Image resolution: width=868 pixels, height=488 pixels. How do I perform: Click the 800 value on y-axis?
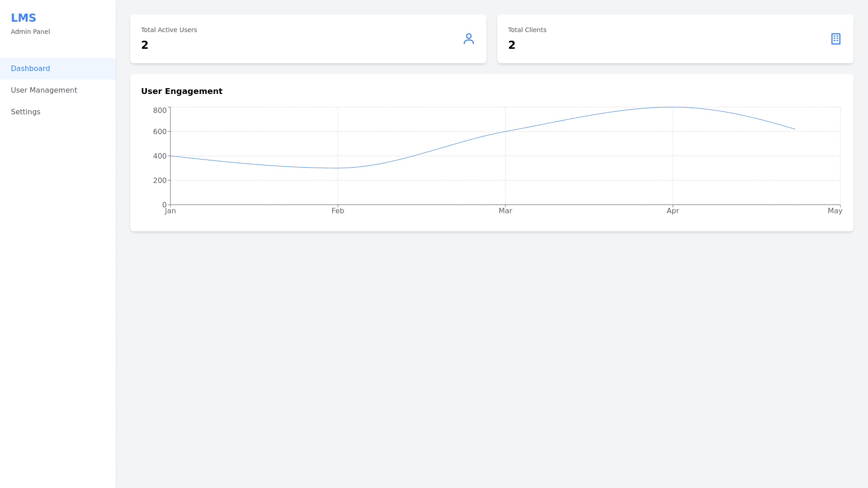[160, 111]
